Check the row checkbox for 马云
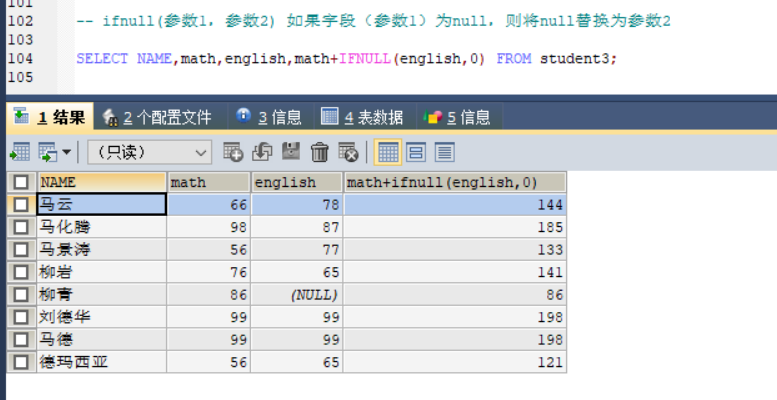Viewport: 777px width, 400px height. pyautogui.click(x=21, y=204)
